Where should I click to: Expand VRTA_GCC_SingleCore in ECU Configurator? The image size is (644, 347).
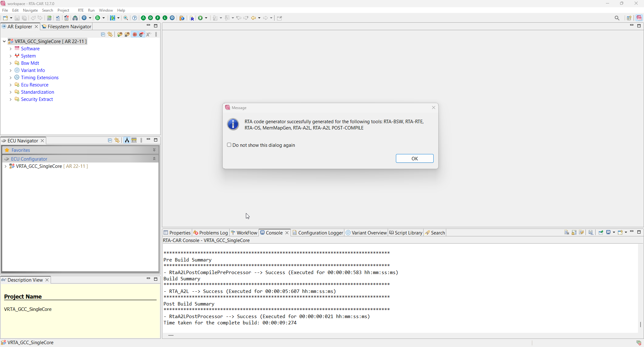click(5, 166)
